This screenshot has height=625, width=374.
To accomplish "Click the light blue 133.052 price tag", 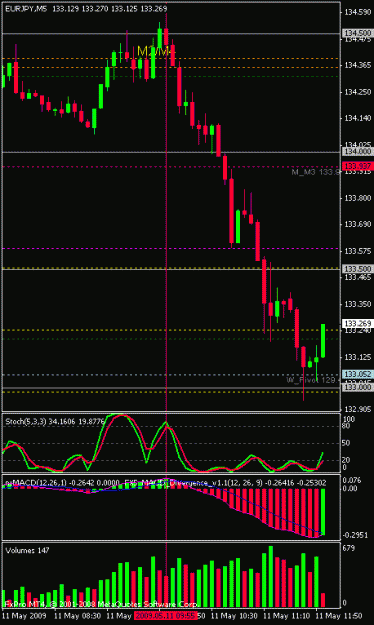I will pyautogui.click(x=358, y=374).
